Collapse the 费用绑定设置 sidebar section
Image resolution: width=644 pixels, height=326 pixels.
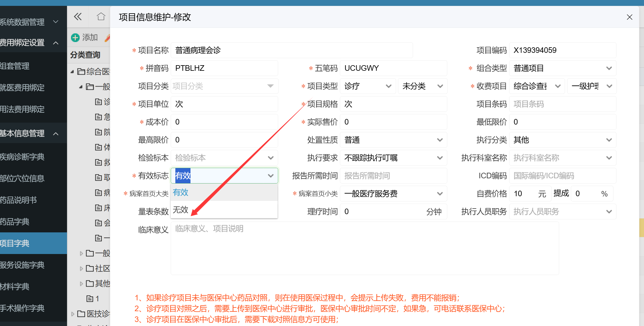(56, 43)
